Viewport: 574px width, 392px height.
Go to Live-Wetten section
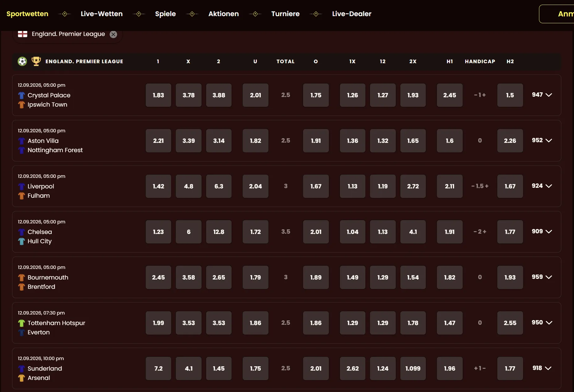(102, 14)
